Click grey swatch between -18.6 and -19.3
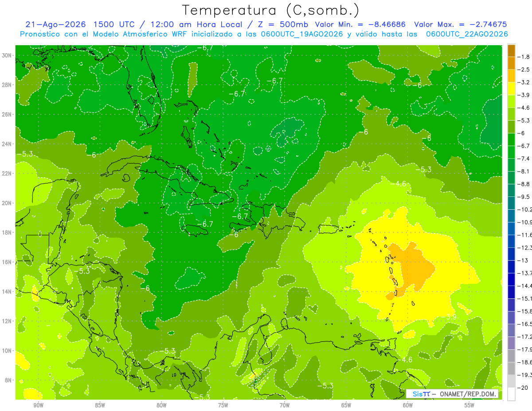Screen dimensions: 532x411 tap(511, 368)
